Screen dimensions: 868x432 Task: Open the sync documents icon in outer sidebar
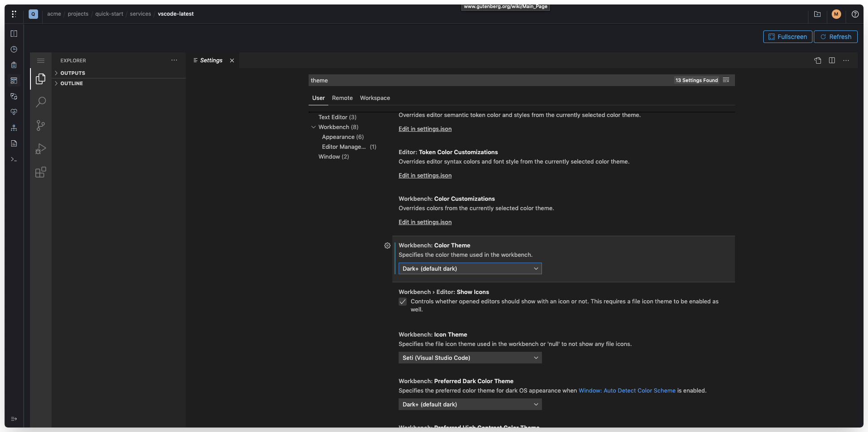click(x=14, y=96)
